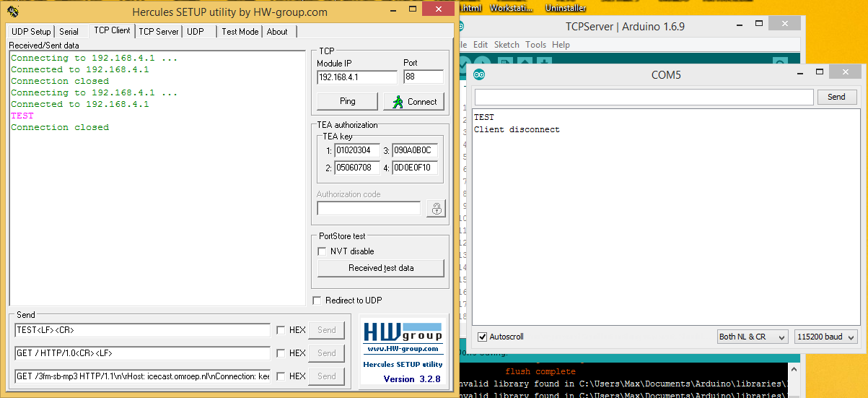Click flush complete in Arduino console
The height and width of the screenshot is (398, 868).
(540, 371)
